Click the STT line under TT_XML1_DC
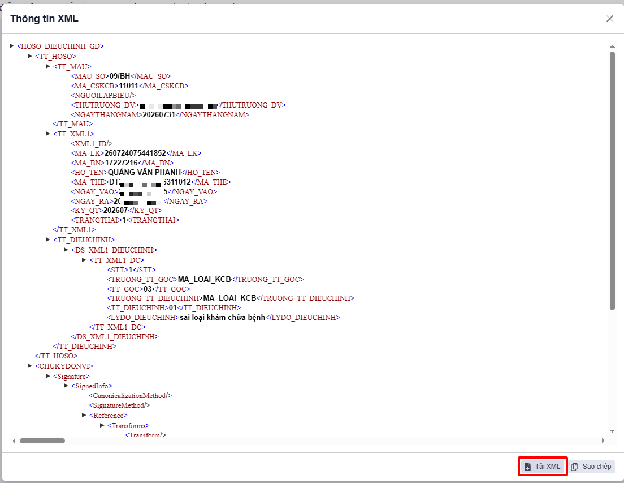The image size is (624, 483). [131, 269]
